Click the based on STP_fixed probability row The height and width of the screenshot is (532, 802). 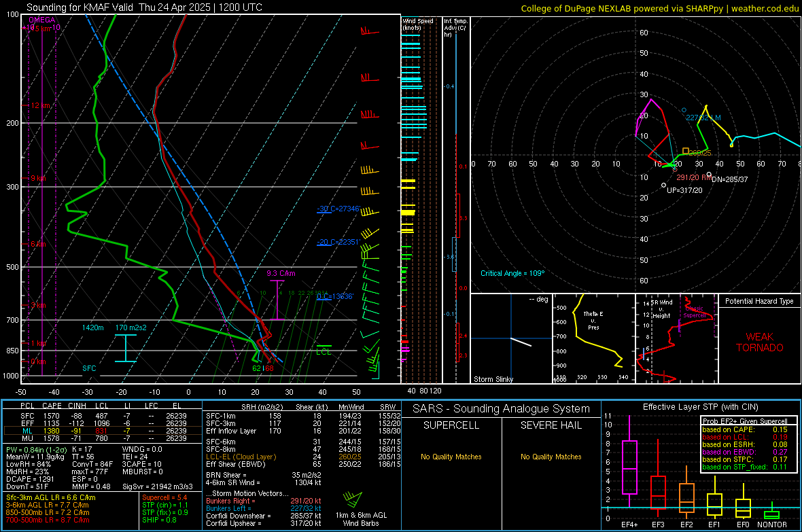coord(745,467)
